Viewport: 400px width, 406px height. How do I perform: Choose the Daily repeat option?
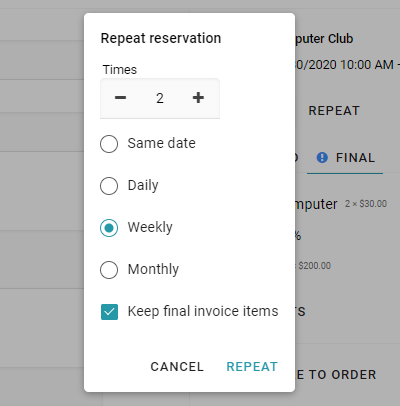[x=109, y=186]
